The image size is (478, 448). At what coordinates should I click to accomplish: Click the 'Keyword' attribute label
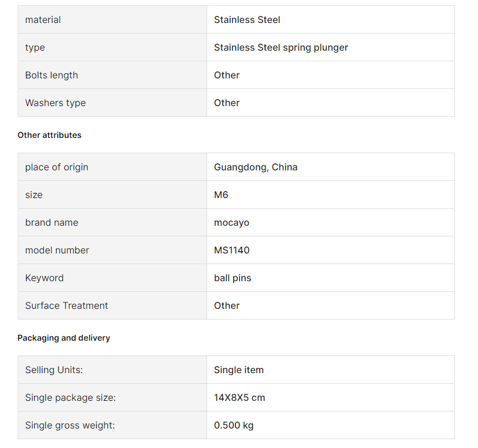[44, 278]
